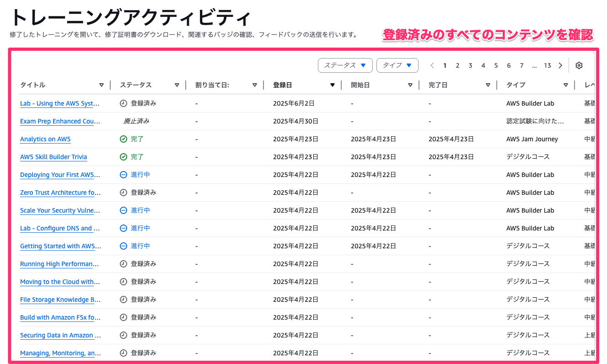Sort by タイプ column header triangle
The width and height of the screenshot is (607, 364).
coord(566,85)
